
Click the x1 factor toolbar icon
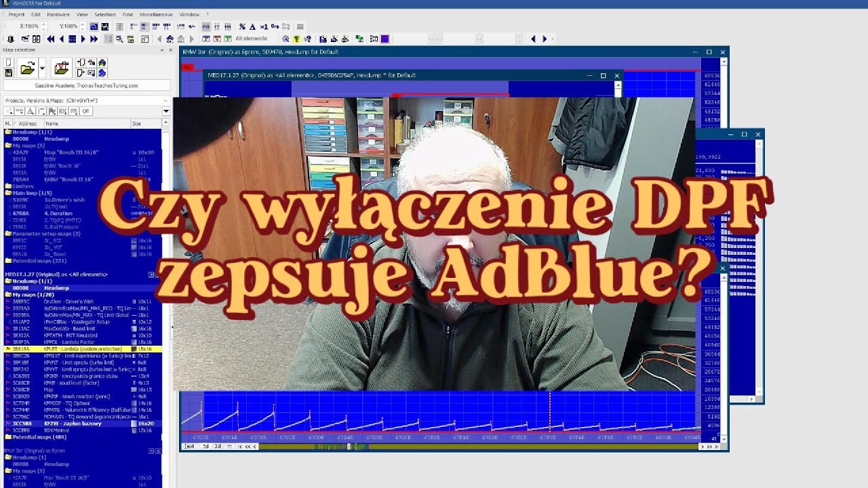click(264, 26)
